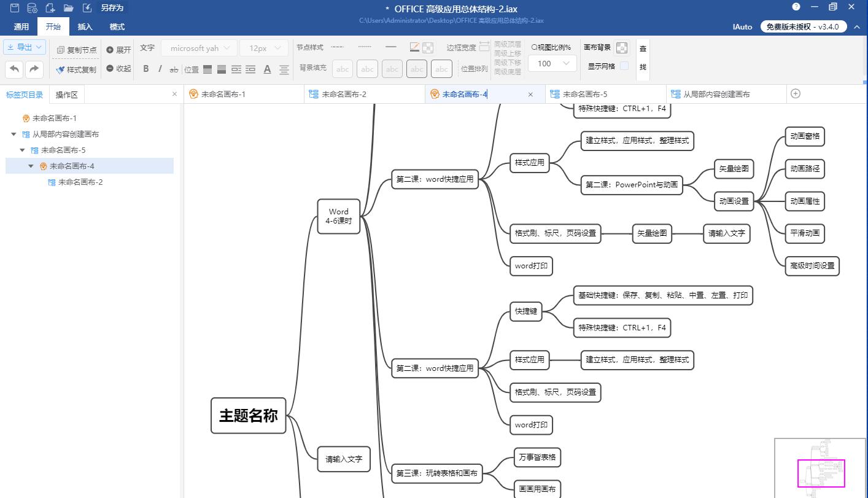868x498 pixels.
Task: Toggle italic text formatting
Action: click(158, 69)
